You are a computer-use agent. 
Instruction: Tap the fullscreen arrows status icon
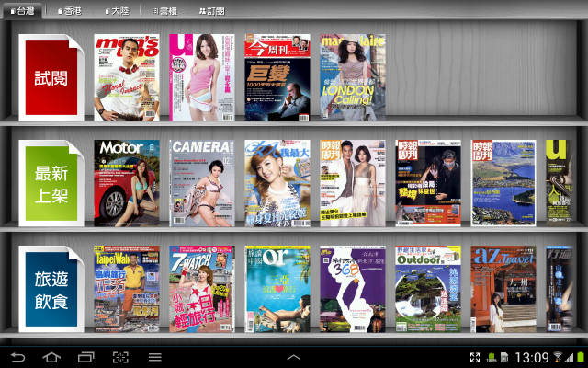coord(475,358)
